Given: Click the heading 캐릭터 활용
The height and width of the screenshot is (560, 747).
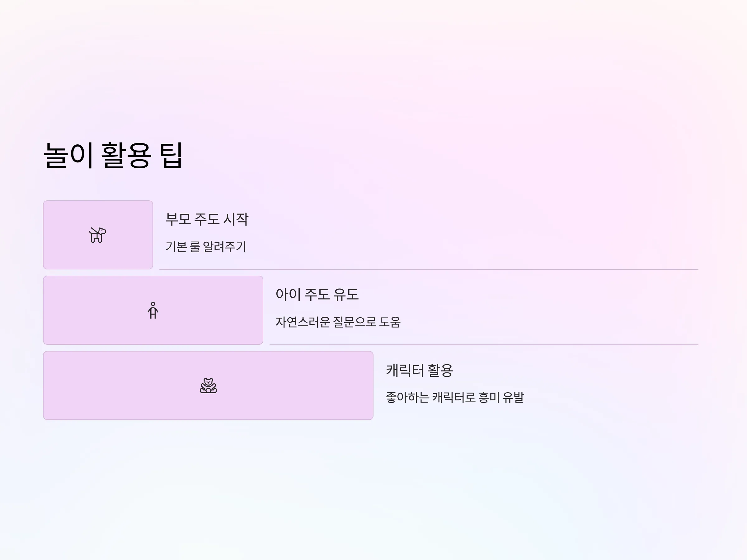Looking at the screenshot, I should 420,370.
